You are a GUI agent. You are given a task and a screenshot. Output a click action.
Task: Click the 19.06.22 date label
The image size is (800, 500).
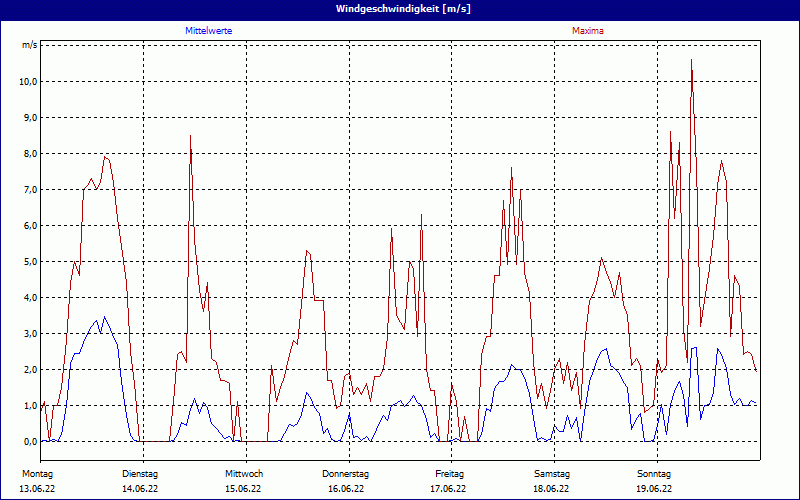[x=654, y=489]
